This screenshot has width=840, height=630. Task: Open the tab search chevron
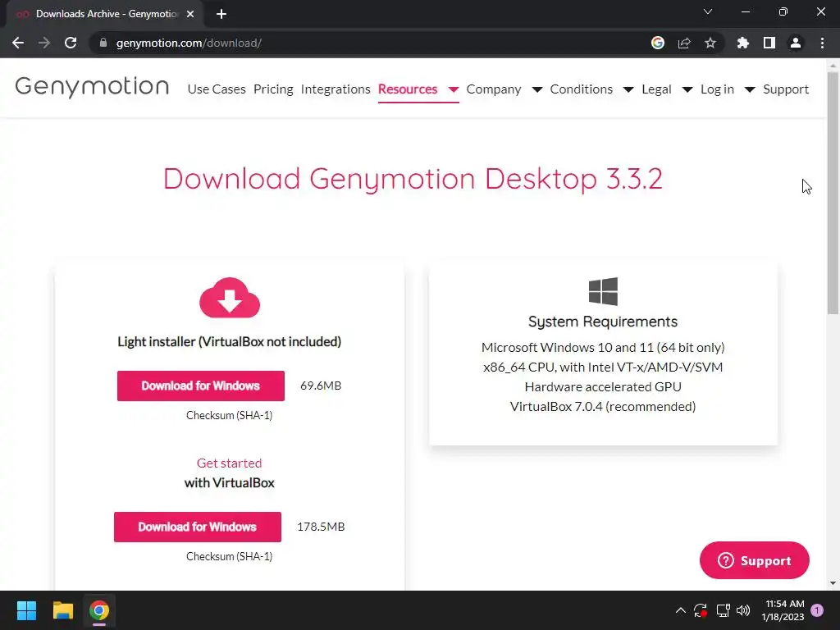click(708, 11)
